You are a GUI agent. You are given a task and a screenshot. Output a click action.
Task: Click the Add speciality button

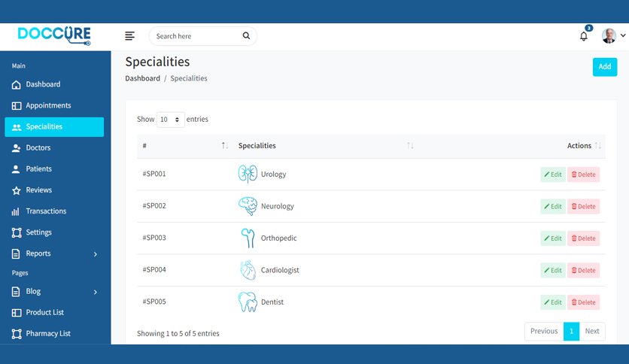coord(604,67)
